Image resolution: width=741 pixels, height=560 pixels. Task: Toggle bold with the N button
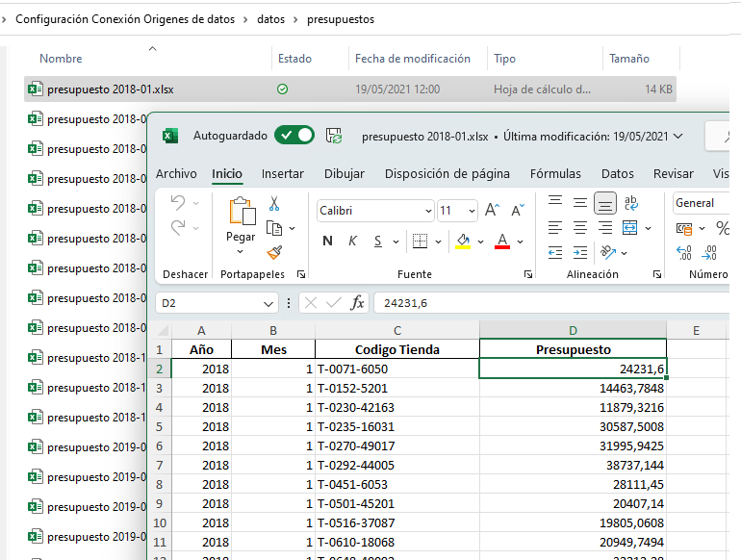[327, 241]
